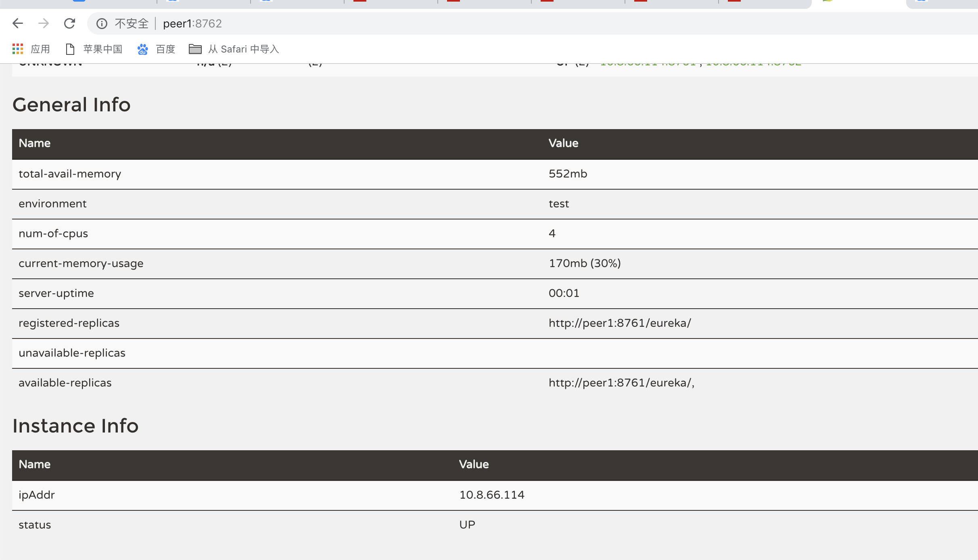Click the UP status value
Screen dimensions: 978x560
(x=467, y=525)
